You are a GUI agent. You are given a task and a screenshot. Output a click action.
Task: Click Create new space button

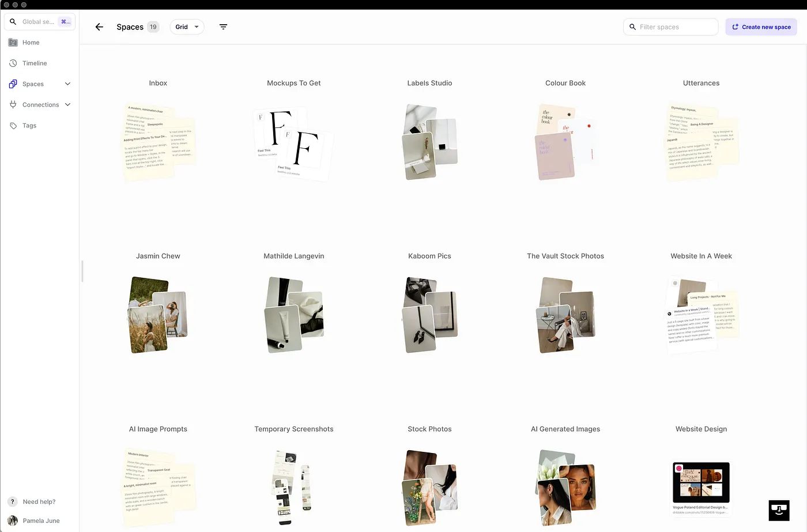coord(761,27)
